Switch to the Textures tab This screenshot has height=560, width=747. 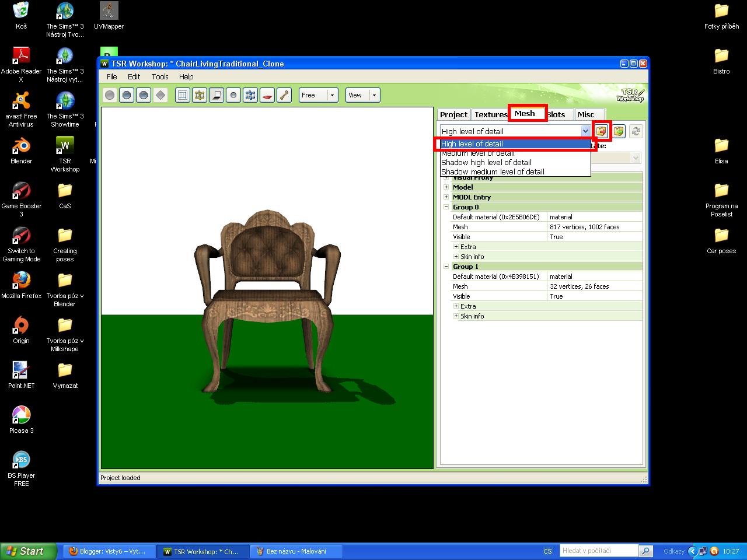point(491,114)
